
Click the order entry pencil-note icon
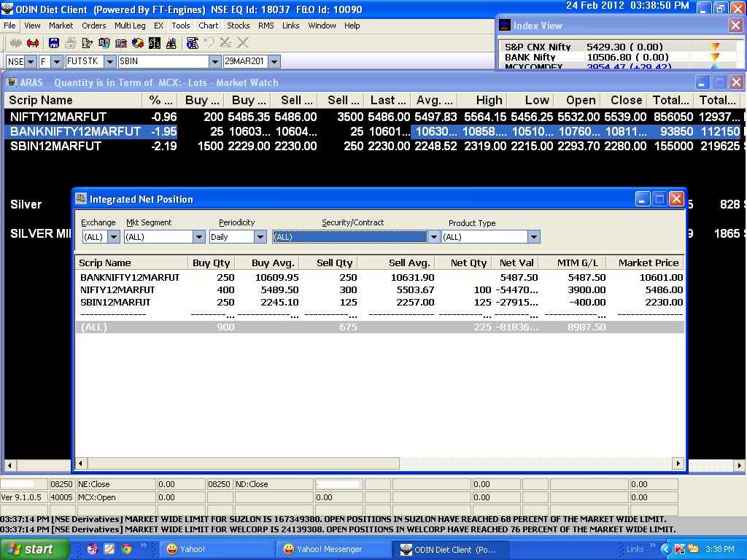click(x=88, y=43)
